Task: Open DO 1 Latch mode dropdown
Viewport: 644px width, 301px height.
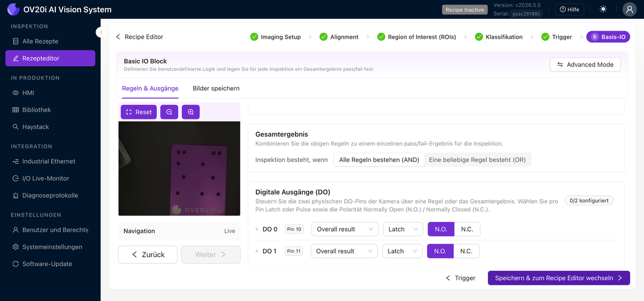Action: (x=402, y=251)
